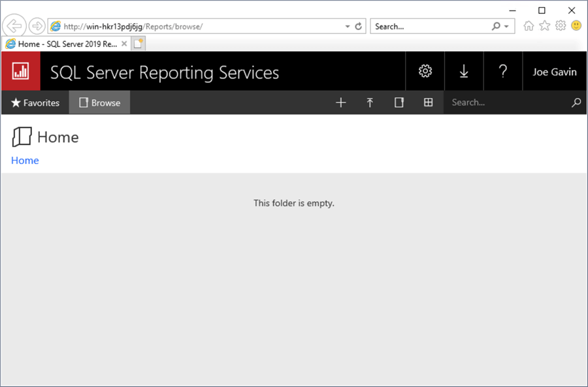Open the Help question mark menu

coord(502,71)
